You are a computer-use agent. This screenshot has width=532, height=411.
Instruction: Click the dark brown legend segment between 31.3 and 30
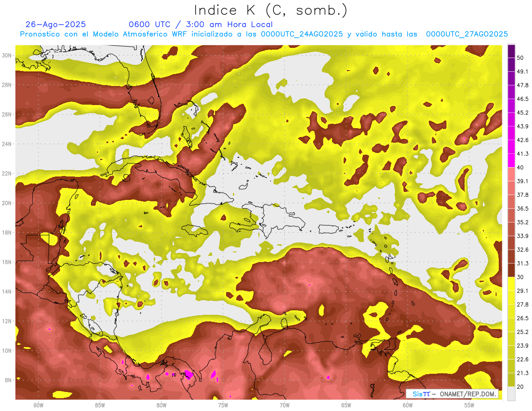coord(512,270)
